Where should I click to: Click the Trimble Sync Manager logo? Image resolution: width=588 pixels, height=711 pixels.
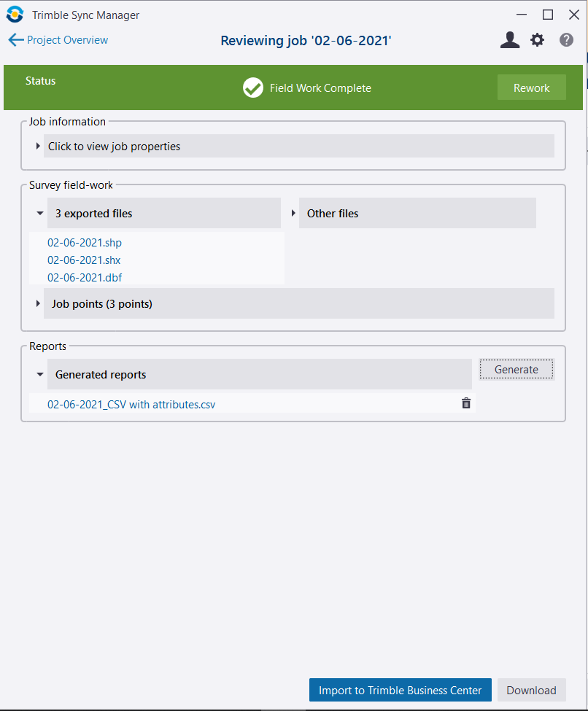pos(15,15)
